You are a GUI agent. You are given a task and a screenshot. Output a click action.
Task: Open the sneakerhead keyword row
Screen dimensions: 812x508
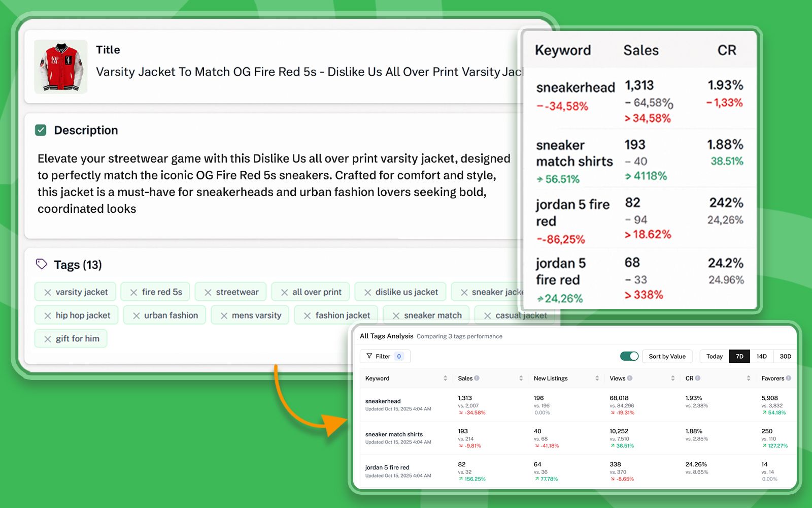tap(383, 401)
